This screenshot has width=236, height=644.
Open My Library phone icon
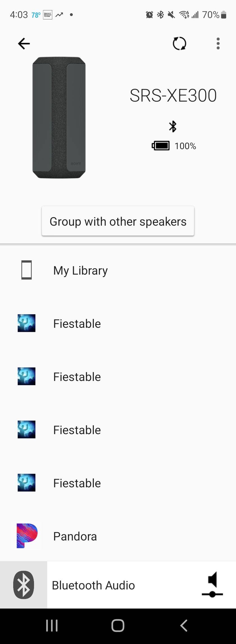click(26, 270)
